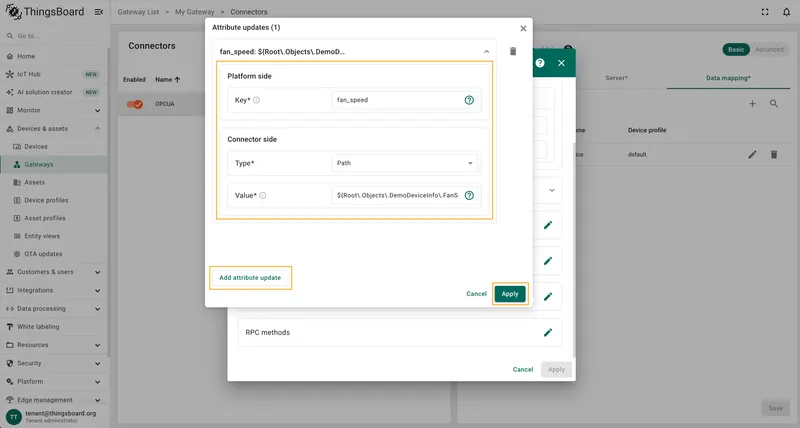The image size is (800, 428).
Task: Go to the Gateway List breadcrumb
Action: (138, 12)
